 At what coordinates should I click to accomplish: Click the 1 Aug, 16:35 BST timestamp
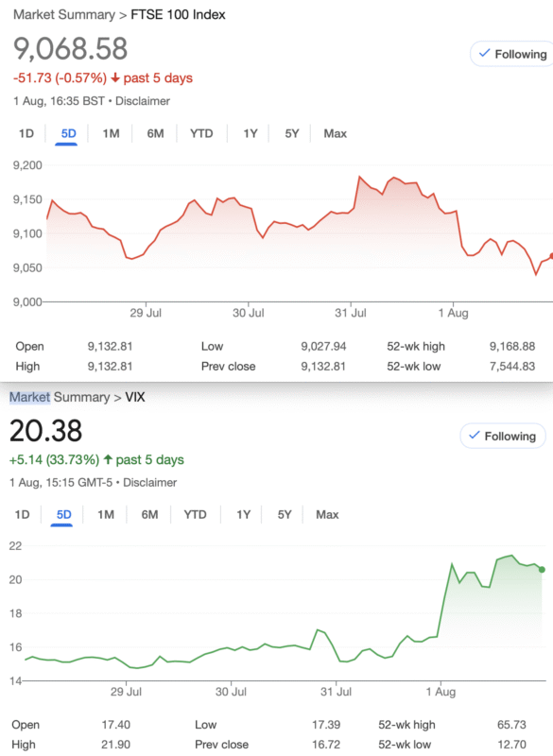coord(59,101)
